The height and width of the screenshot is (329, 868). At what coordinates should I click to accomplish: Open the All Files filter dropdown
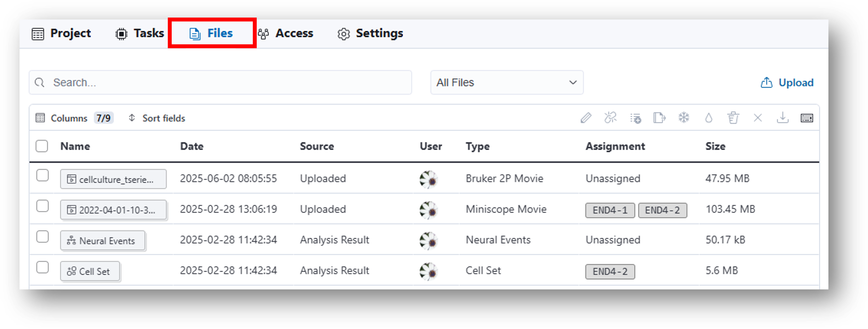pos(506,83)
